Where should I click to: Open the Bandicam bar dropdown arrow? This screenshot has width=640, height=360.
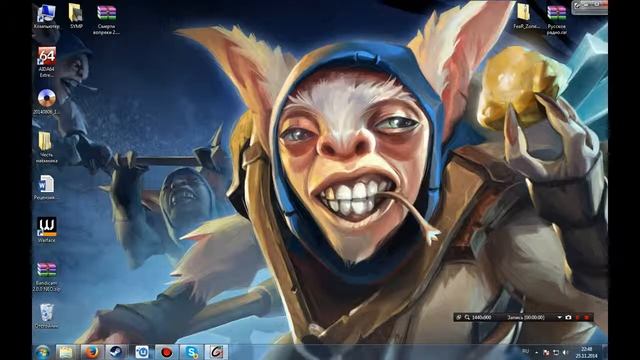tap(560, 317)
